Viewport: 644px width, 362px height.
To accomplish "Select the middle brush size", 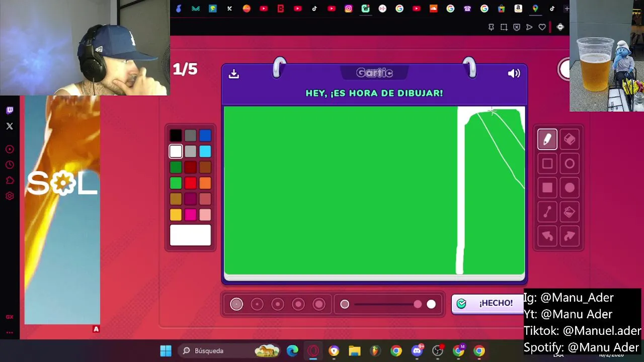I will tap(278, 304).
